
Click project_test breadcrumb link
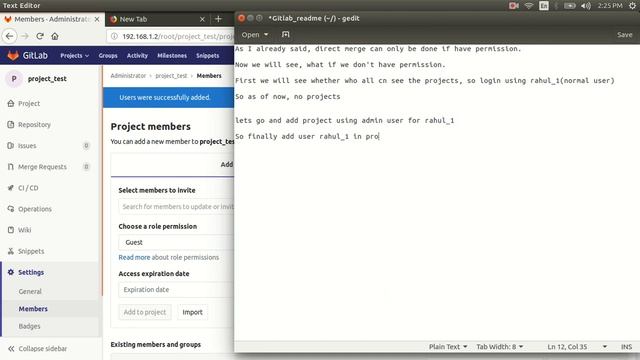pos(171,76)
